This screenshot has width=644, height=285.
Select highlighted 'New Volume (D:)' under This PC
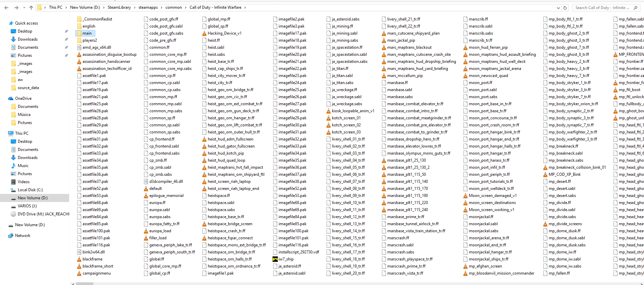[x=33, y=198]
